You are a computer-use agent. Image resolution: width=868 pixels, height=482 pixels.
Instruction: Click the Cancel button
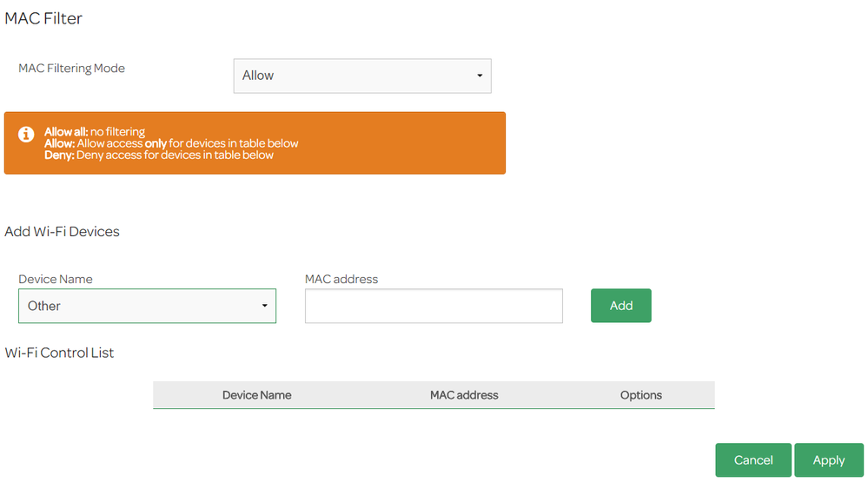click(752, 460)
